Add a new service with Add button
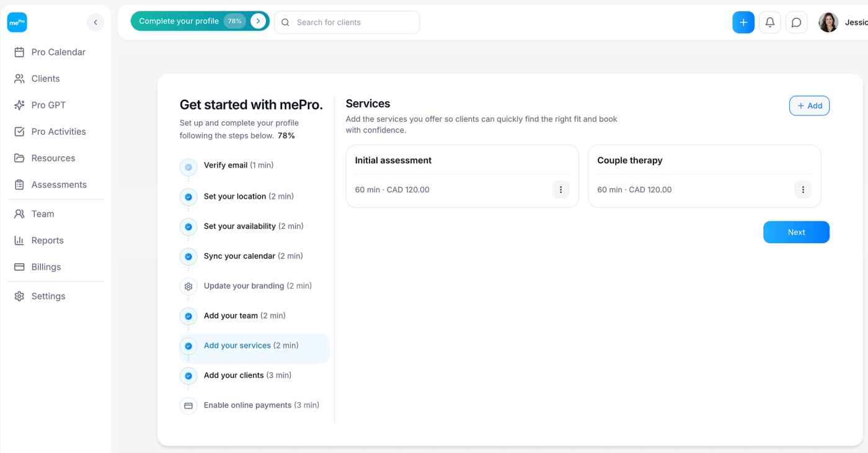The height and width of the screenshot is (453, 868). click(809, 106)
